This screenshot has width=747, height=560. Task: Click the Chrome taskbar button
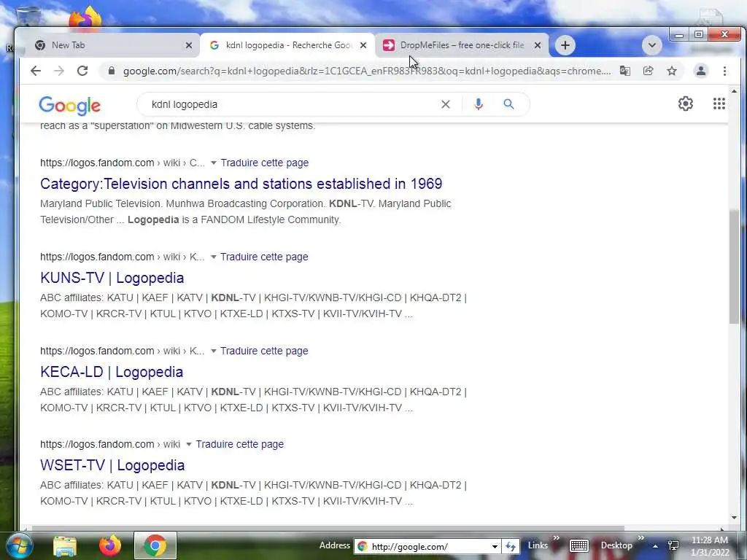click(155, 545)
